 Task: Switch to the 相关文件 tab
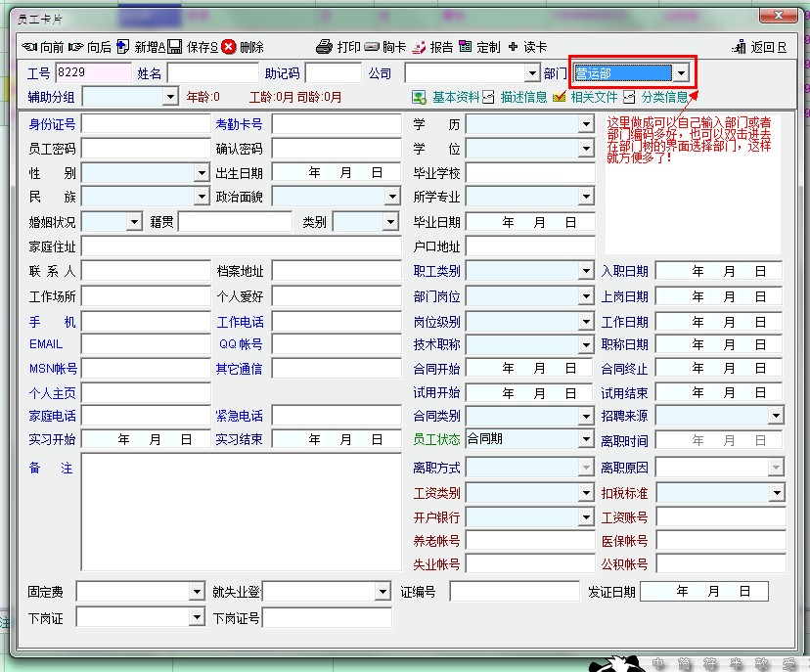coord(585,97)
